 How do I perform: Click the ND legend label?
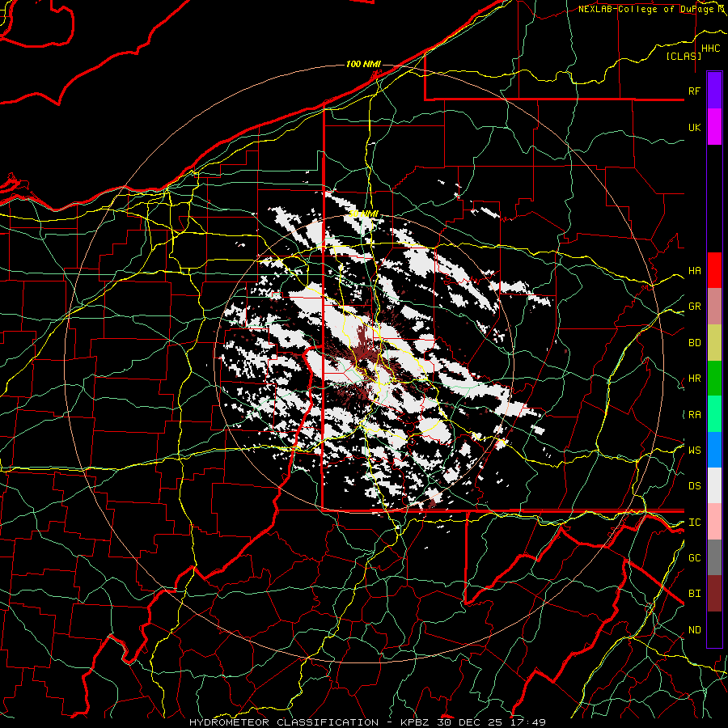(694, 630)
